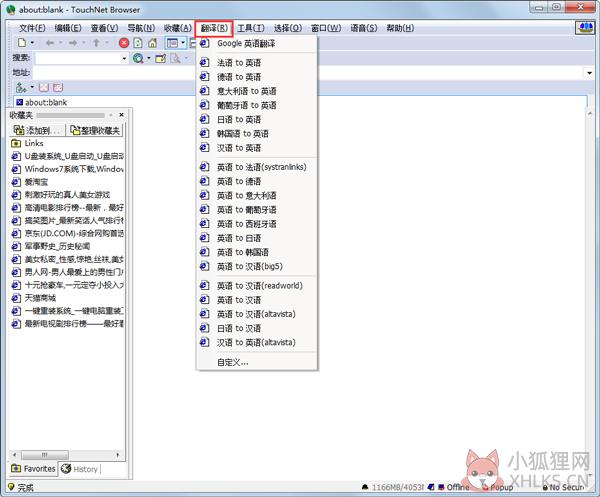The height and width of the screenshot is (497, 600).
Task: Expand the address bar dropdown arrow
Action: (589, 73)
